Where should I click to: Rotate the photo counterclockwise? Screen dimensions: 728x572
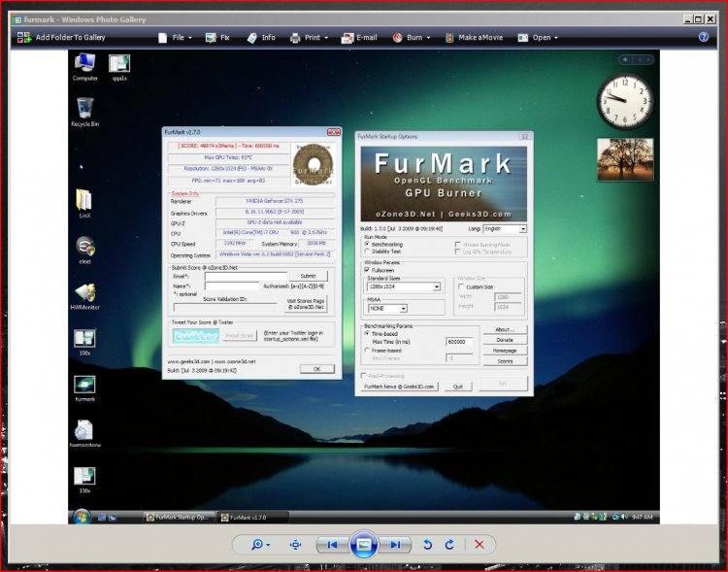pos(428,545)
